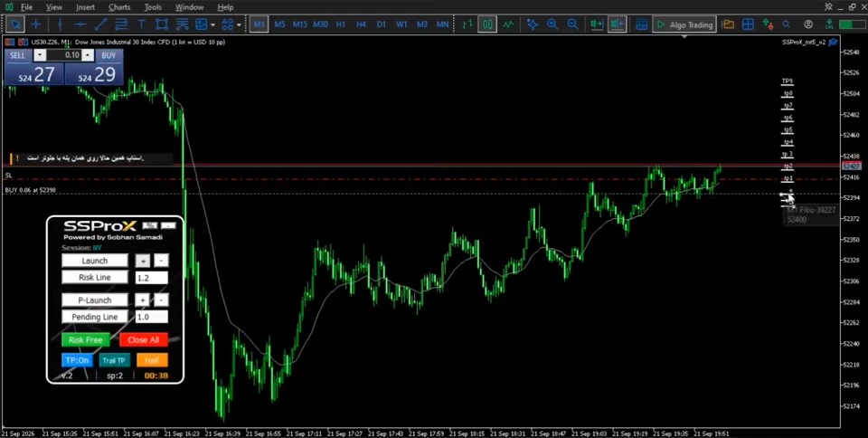Switch chart to D1 timeframe
Viewport: 868px width, 438px height.
(381, 24)
